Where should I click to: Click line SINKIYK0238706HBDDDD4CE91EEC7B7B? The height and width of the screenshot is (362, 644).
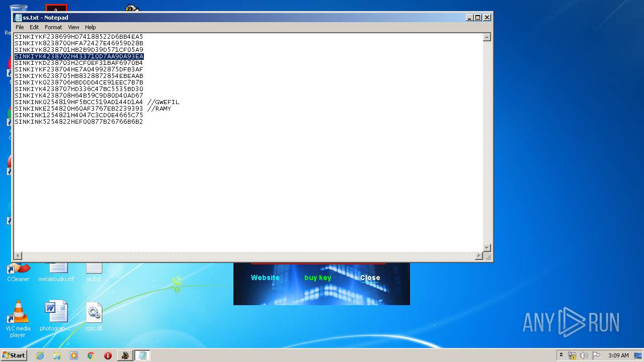pos(79,82)
